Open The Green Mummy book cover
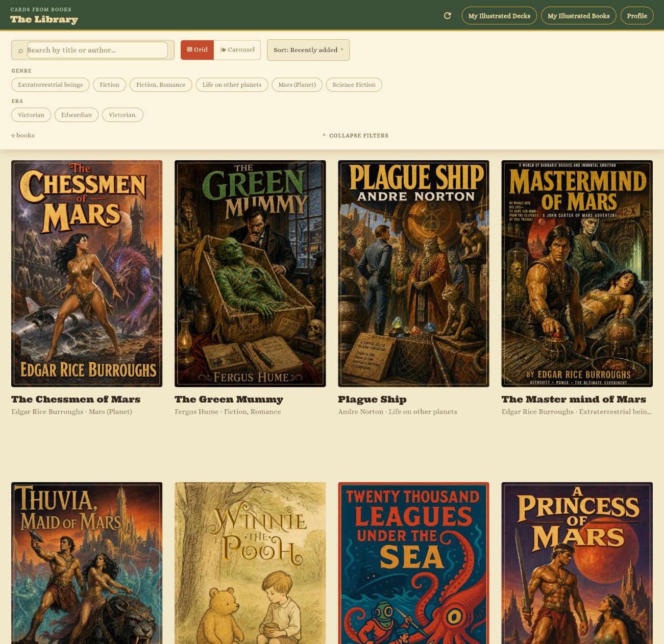Screen dimensions: 664x644 click(x=250, y=274)
